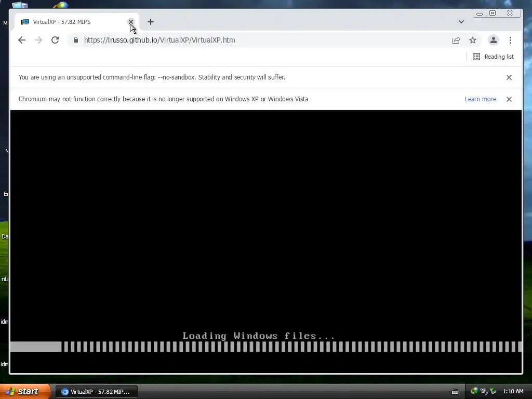Image resolution: width=532 pixels, height=399 pixels.
Task: Click the last system tray icon before the clock
Action: click(494, 391)
